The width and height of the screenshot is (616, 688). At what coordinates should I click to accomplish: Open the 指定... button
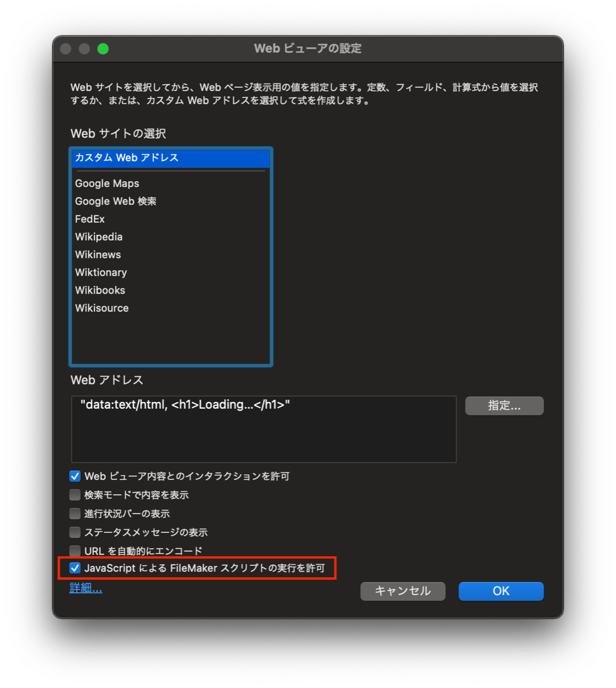click(504, 406)
